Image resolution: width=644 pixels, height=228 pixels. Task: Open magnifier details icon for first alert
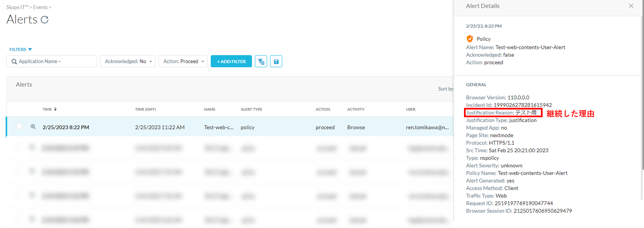[33, 127]
